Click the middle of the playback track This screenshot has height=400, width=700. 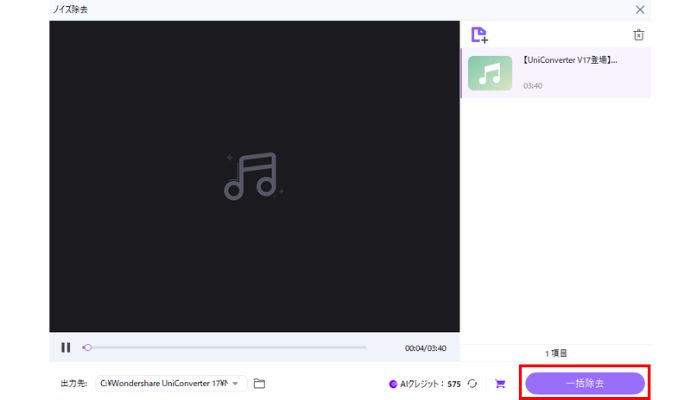225,348
